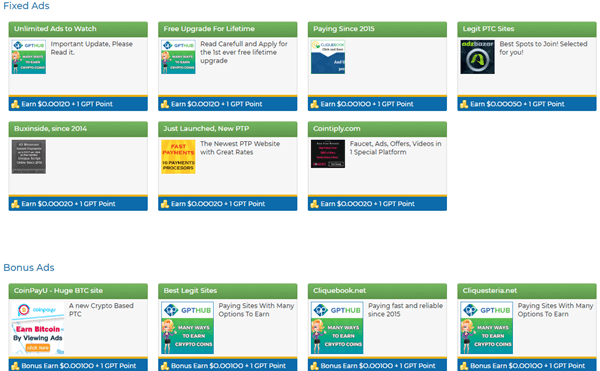Click the coin icon in the Cliquesteria.net bonus earn bar

point(464,366)
